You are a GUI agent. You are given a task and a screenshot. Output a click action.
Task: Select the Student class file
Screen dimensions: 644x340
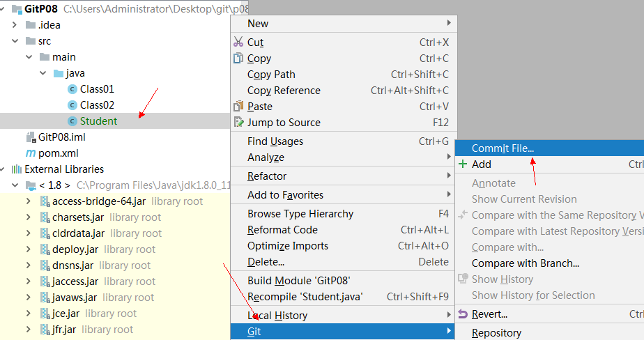click(98, 121)
